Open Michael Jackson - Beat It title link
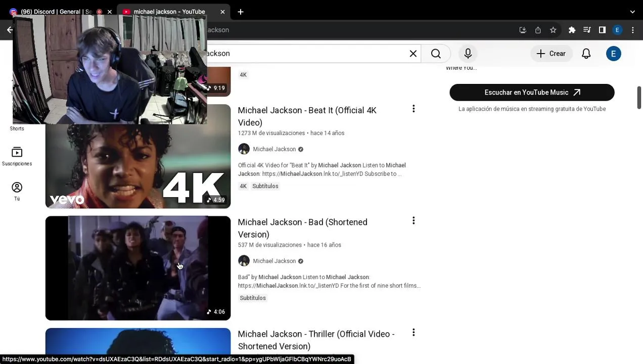The width and height of the screenshot is (643, 364). point(307,116)
